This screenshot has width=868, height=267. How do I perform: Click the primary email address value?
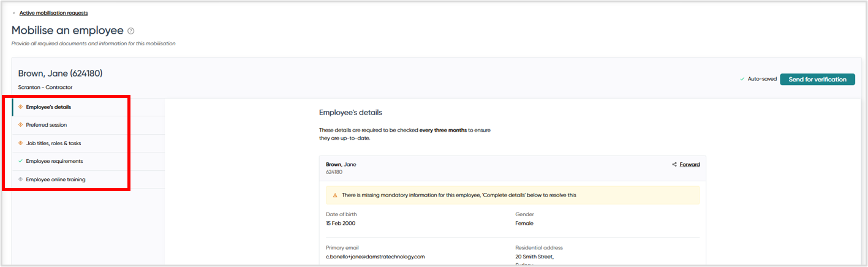pyautogui.click(x=376, y=257)
